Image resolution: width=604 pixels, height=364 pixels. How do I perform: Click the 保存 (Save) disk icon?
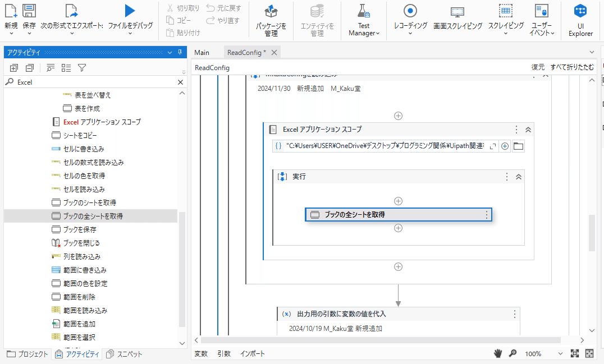[29, 11]
